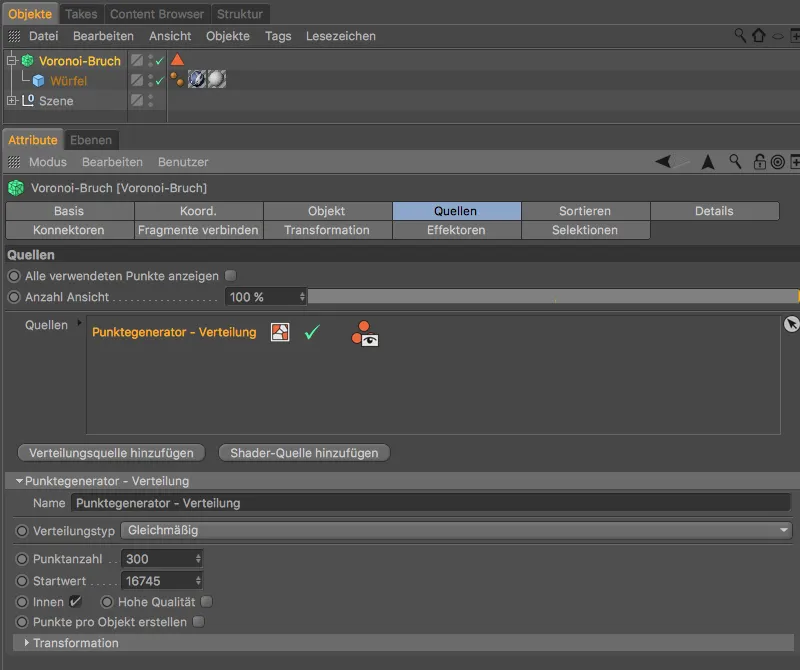Click the Punktanzahl stepper arrows
800x670 pixels.
pyautogui.click(x=198, y=559)
